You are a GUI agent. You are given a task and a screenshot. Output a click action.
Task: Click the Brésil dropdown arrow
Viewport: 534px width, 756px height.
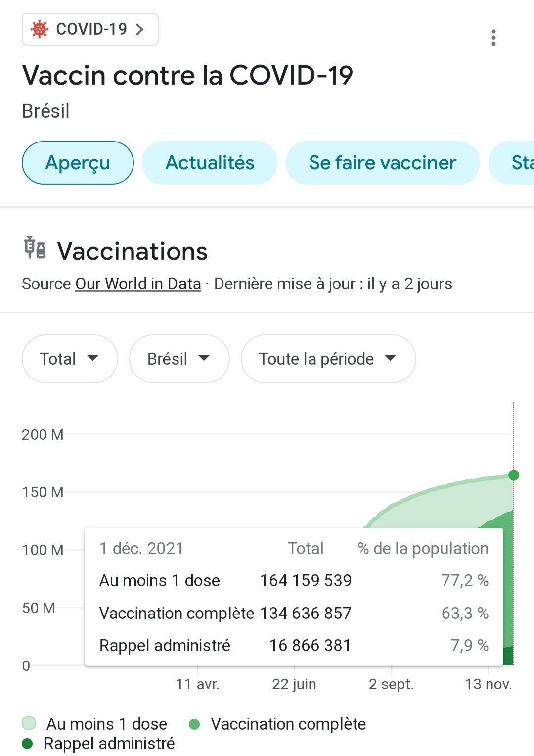tap(204, 358)
